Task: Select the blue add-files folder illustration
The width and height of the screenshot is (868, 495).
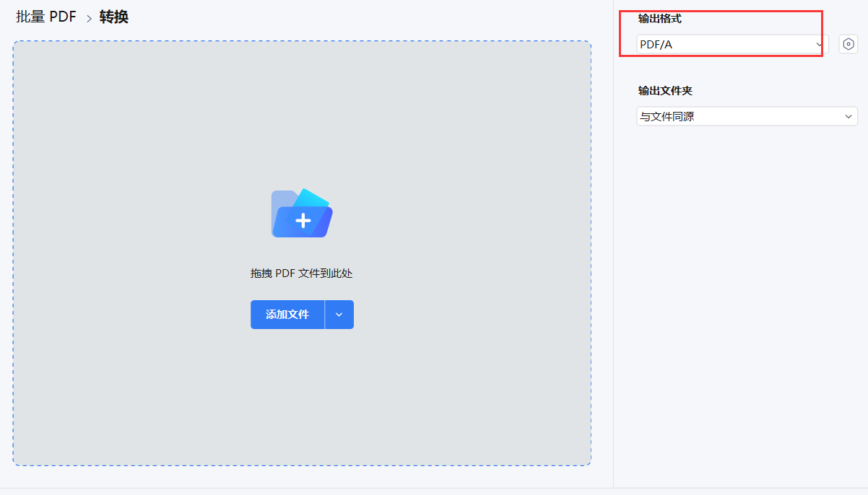Action: point(301,213)
